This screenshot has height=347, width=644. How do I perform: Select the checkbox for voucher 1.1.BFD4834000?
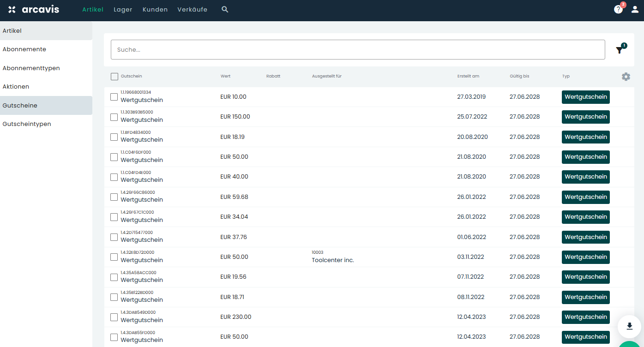tap(114, 137)
